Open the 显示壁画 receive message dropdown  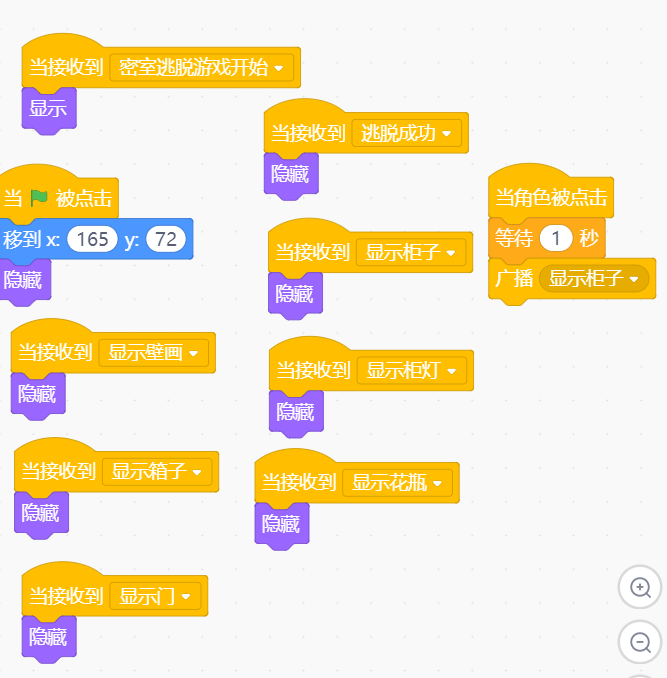[x=153, y=353]
